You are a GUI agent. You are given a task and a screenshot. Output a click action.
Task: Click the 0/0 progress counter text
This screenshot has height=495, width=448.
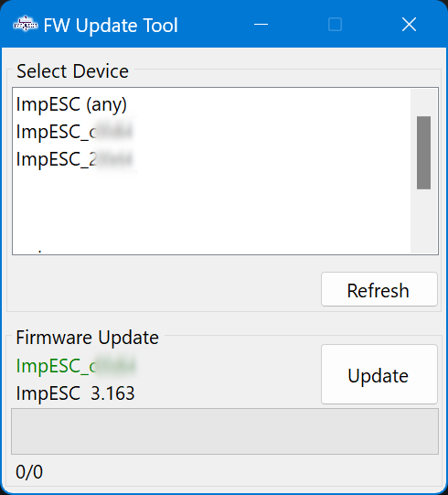29,472
